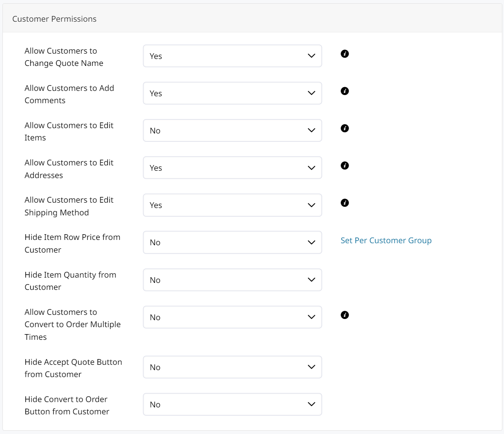Click info icon beside Add Comments setting
Viewport: 504px width, 434px height.
(x=345, y=91)
